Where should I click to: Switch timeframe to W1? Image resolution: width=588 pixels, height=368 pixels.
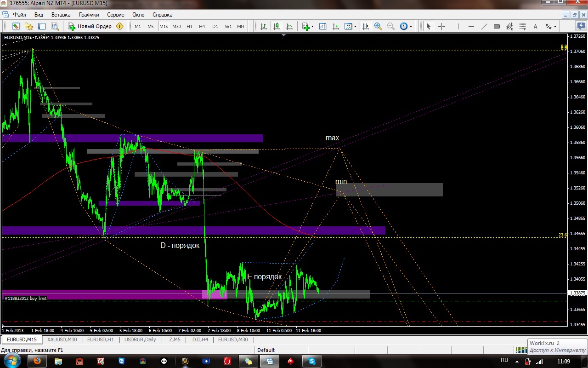point(228,26)
